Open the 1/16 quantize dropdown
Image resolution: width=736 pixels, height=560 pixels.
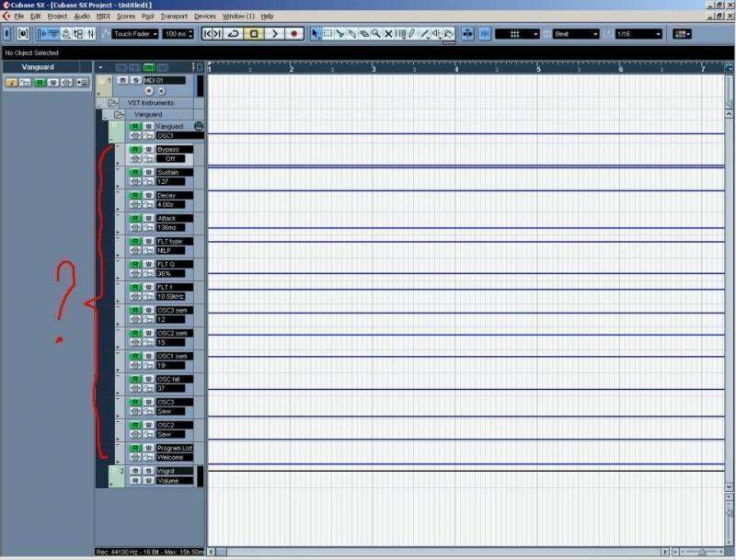[638, 34]
